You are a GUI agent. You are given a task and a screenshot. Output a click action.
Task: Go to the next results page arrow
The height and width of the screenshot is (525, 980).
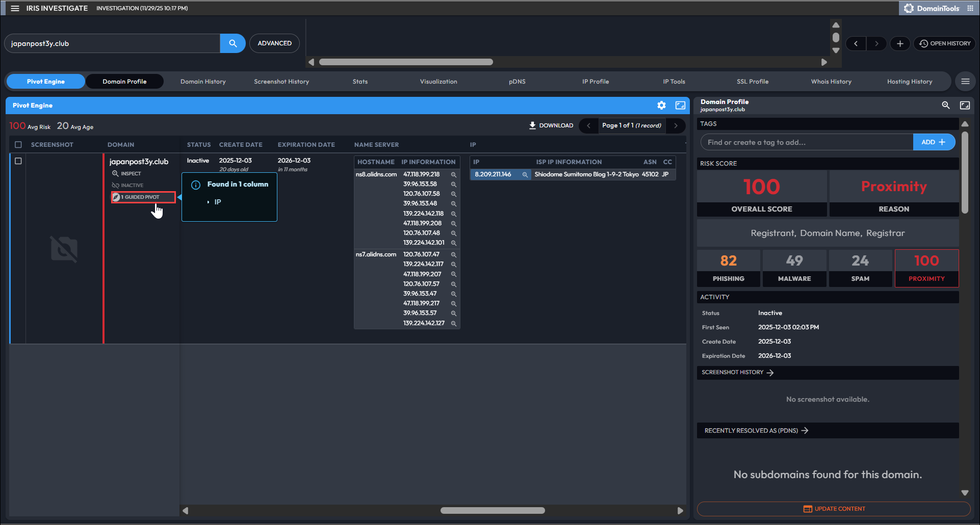[x=676, y=125]
